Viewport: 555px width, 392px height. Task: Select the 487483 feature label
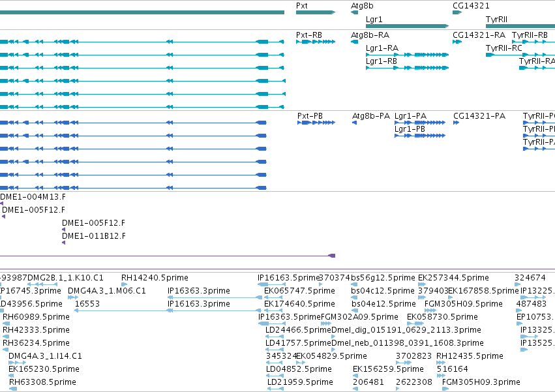(x=532, y=304)
